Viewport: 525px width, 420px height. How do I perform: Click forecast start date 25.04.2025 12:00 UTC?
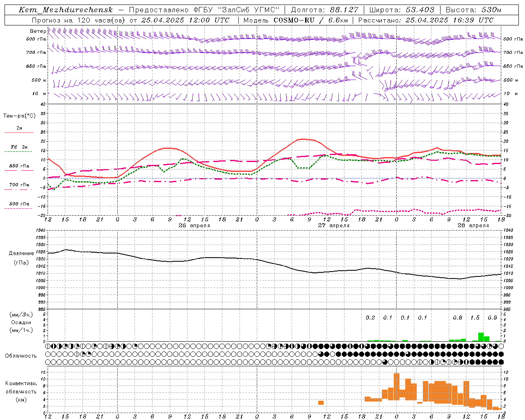coord(185,20)
